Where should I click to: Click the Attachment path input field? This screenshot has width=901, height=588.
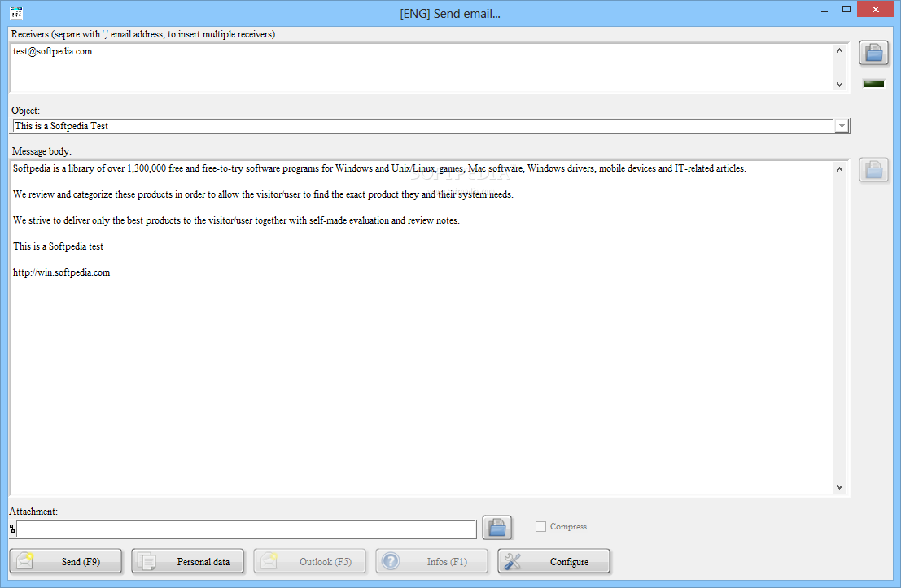[x=247, y=529]
